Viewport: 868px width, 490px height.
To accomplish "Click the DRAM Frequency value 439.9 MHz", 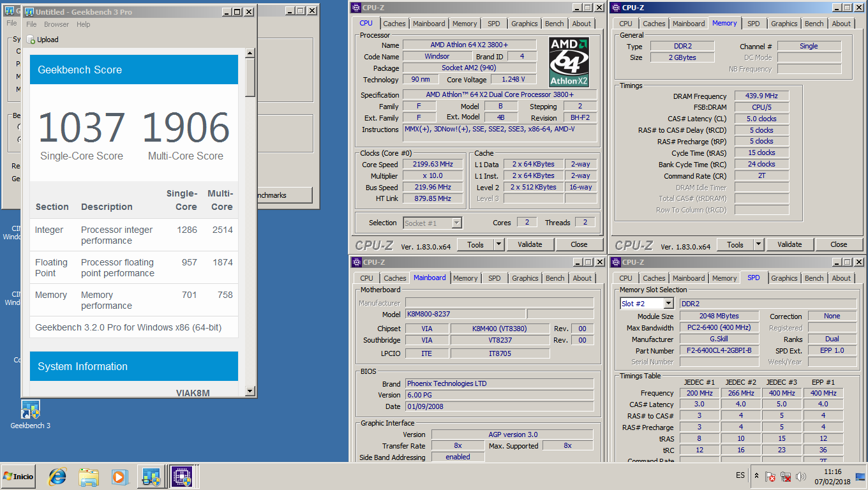I will (x=761, y=96).
